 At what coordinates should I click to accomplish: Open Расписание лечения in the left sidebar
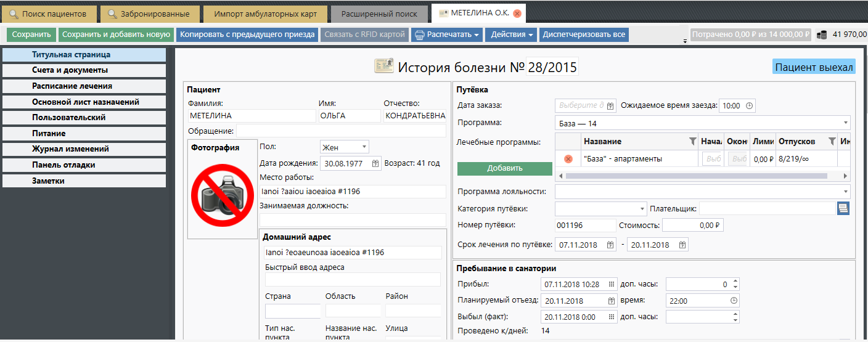coord(84,86)
